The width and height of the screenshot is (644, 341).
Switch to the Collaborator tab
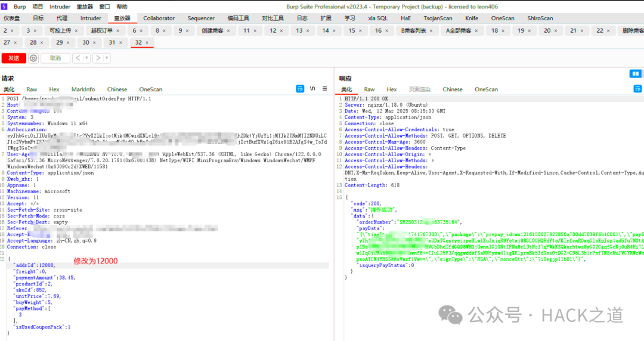(x=159, y=18)
